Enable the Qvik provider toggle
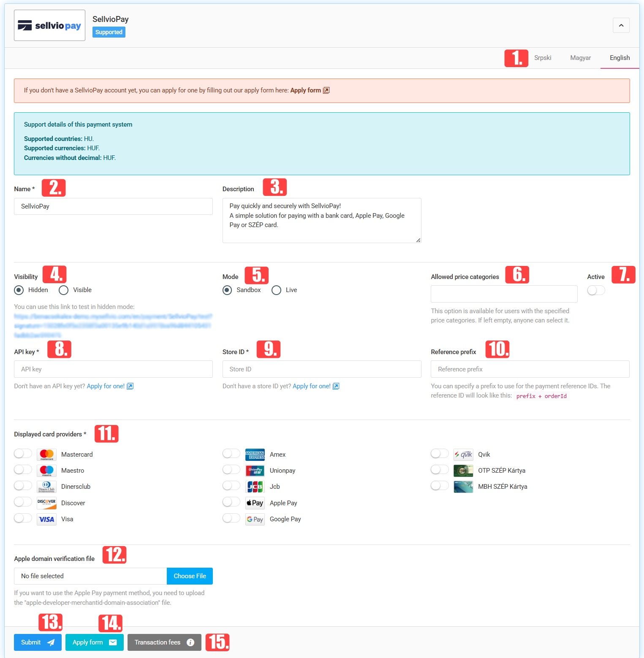The width and height of the screenshot is (644, 658). 440,453
